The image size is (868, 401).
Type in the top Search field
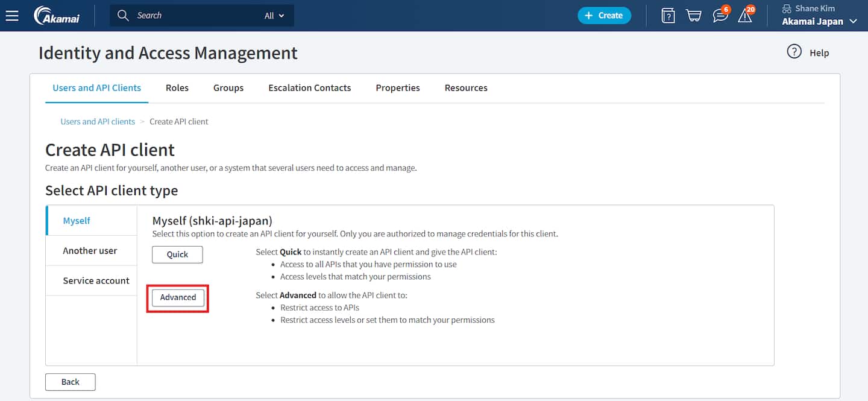[193, 16]
